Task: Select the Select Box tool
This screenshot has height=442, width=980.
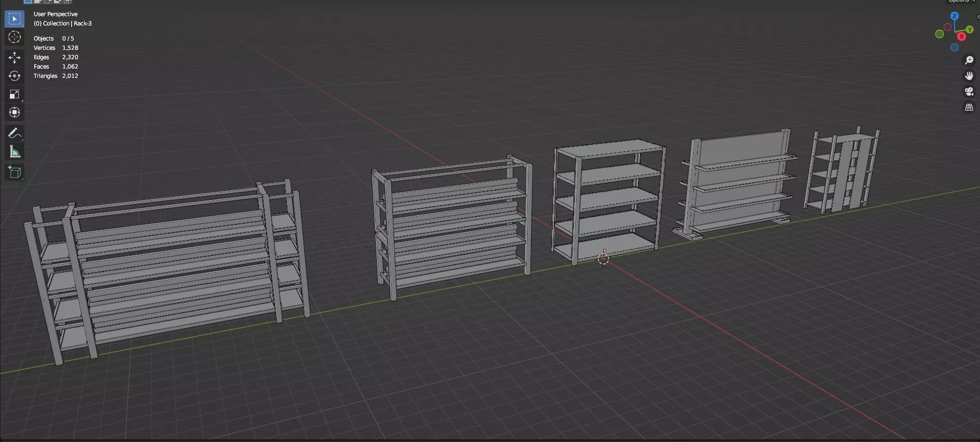Action: [x=15, y=19]
